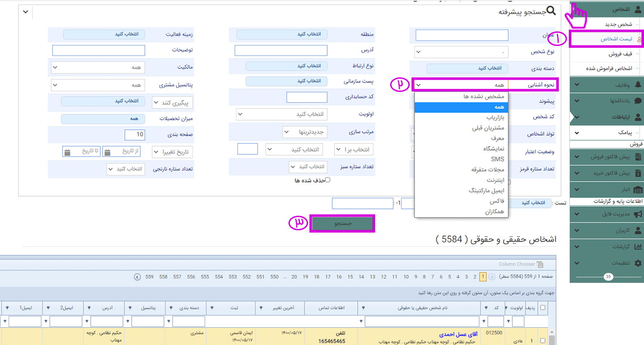Tick the حذف شده ها checkbox

[327, 180]
